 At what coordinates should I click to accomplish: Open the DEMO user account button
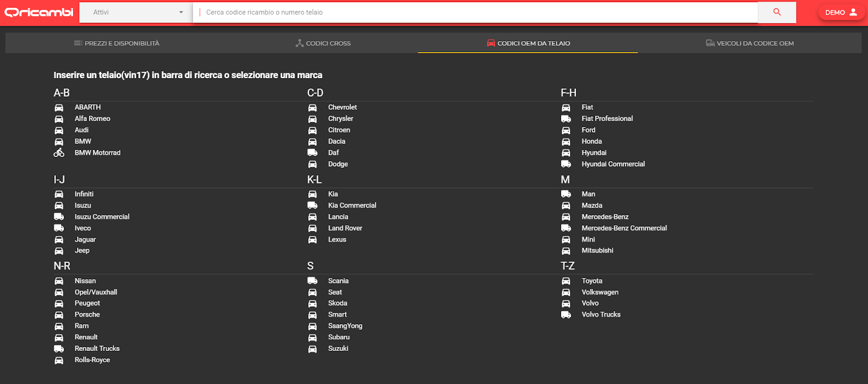pyautogui.click(x=841, y=12)
